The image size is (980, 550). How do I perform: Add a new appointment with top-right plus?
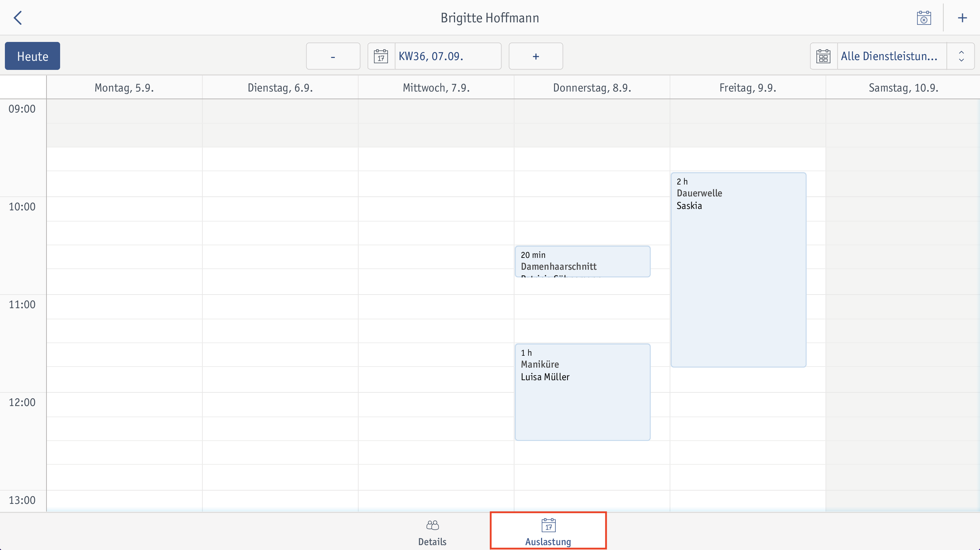tap(962, 18)
